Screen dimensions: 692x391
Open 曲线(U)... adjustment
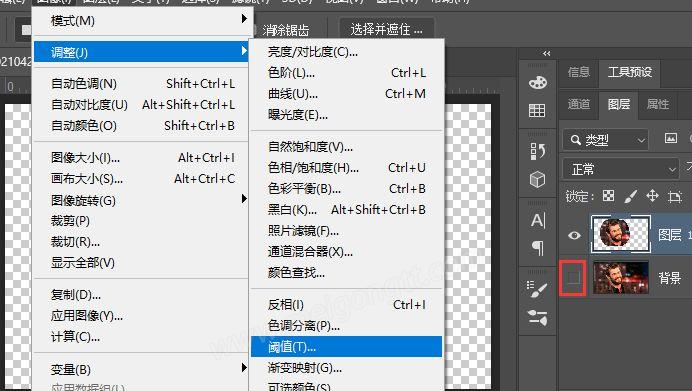[x=346, y=94]
